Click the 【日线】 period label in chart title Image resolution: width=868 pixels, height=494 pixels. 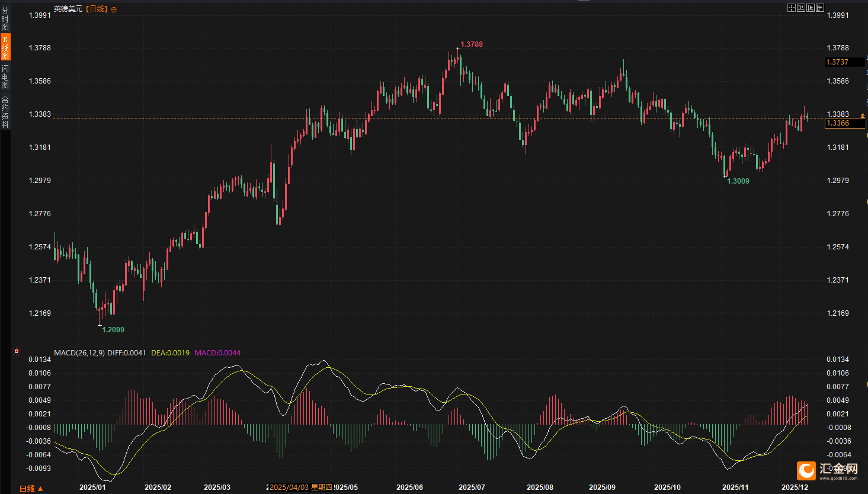97,9
